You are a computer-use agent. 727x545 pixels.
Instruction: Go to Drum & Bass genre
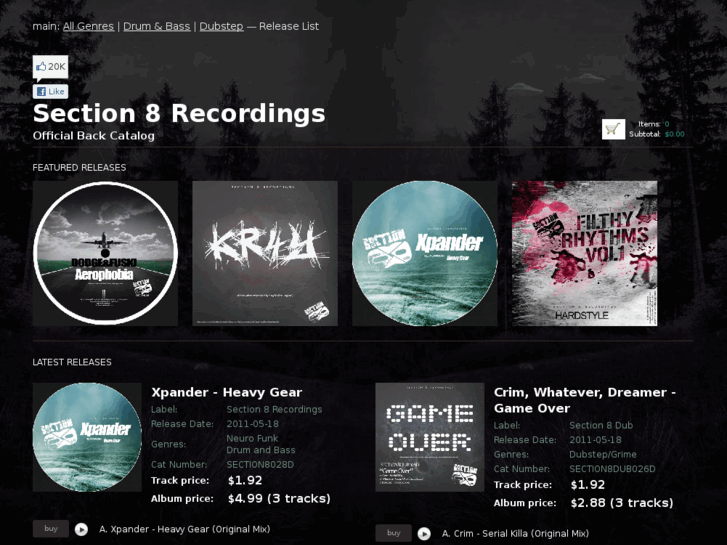[x=157, y=26]
